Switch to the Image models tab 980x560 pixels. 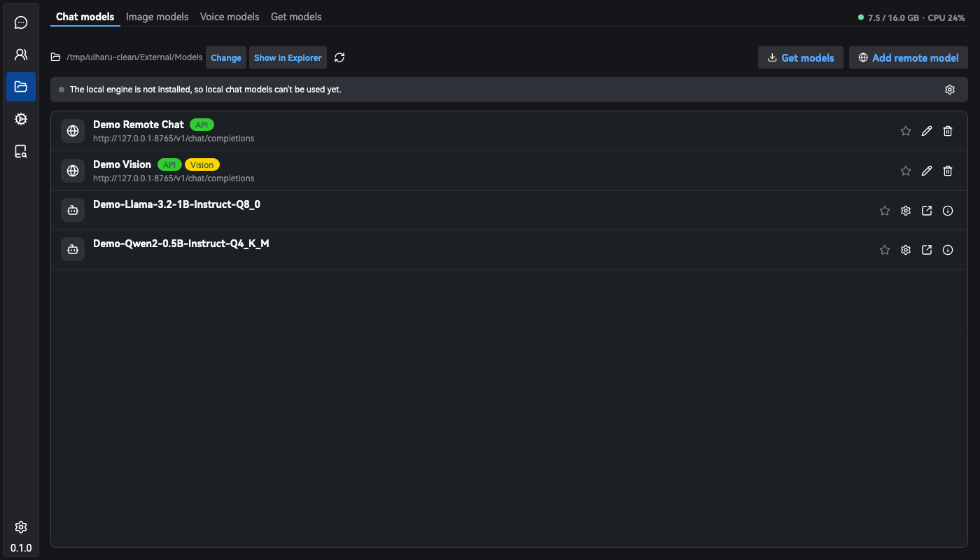pyautogui.click(x=157, y=17)
